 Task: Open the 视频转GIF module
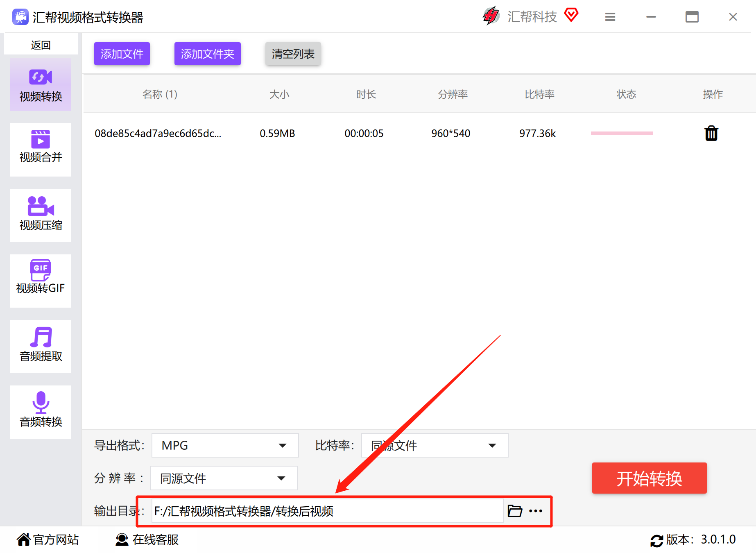coord(41,281)
